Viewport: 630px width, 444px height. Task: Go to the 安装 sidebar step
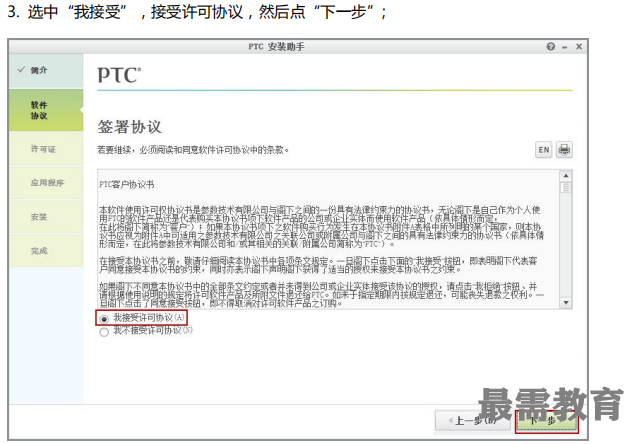tap(46, 217)
